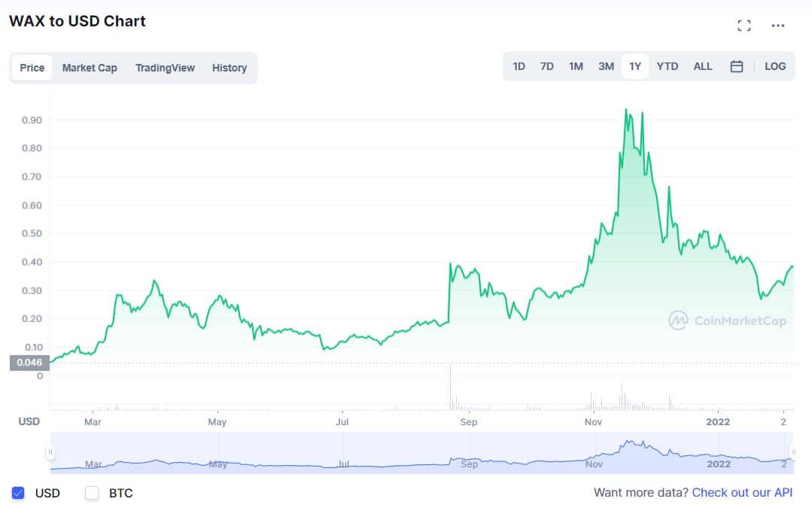Screen dimensions: 812x520
Task: Click the Nov label on the x-axis
Action: pyautogui.click(x=593, y=422)
